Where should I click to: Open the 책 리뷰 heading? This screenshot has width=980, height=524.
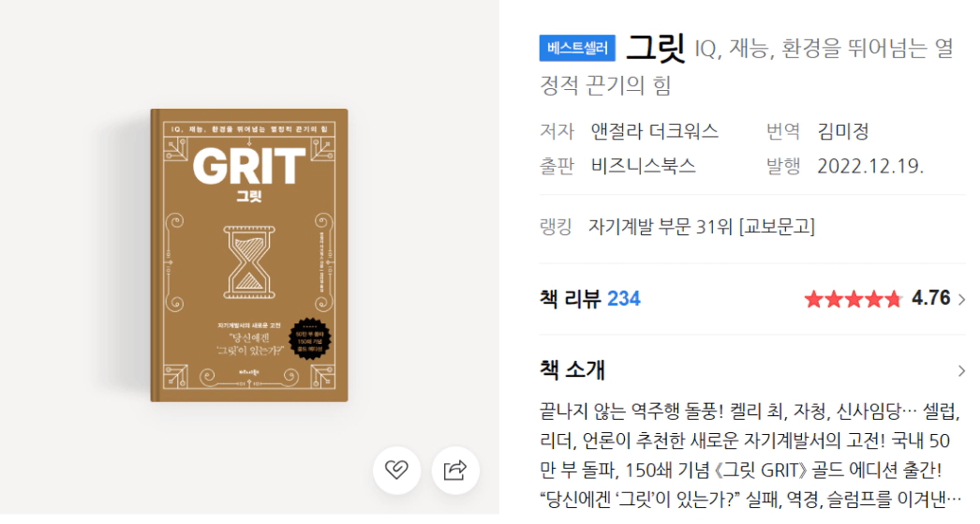[x=570, y=299]
